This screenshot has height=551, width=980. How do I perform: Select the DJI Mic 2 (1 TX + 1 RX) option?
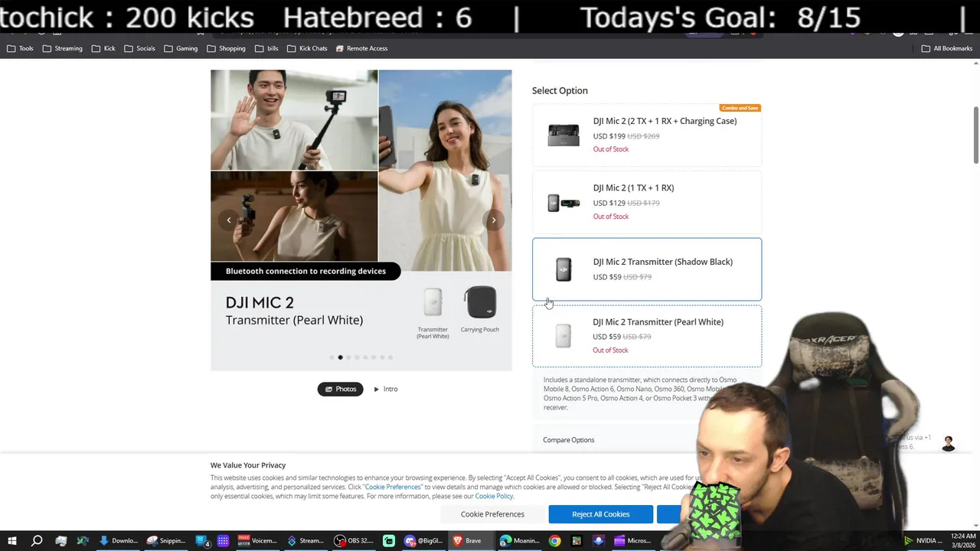click(x=647, y=202)
